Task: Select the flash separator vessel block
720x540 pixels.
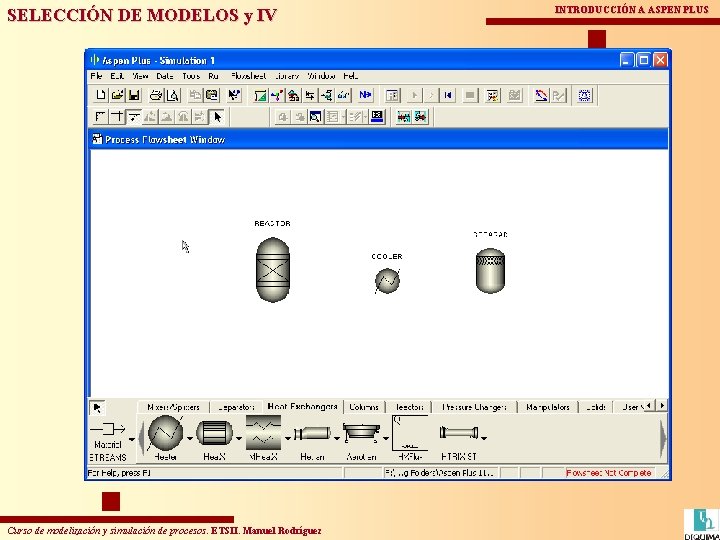Action: [x=490, y=270]
